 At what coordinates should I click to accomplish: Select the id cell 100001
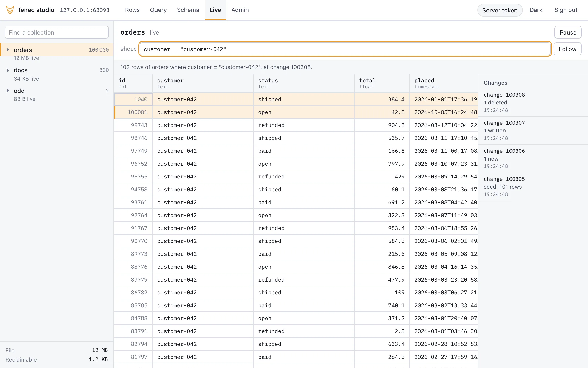click(x=133, y=112)
